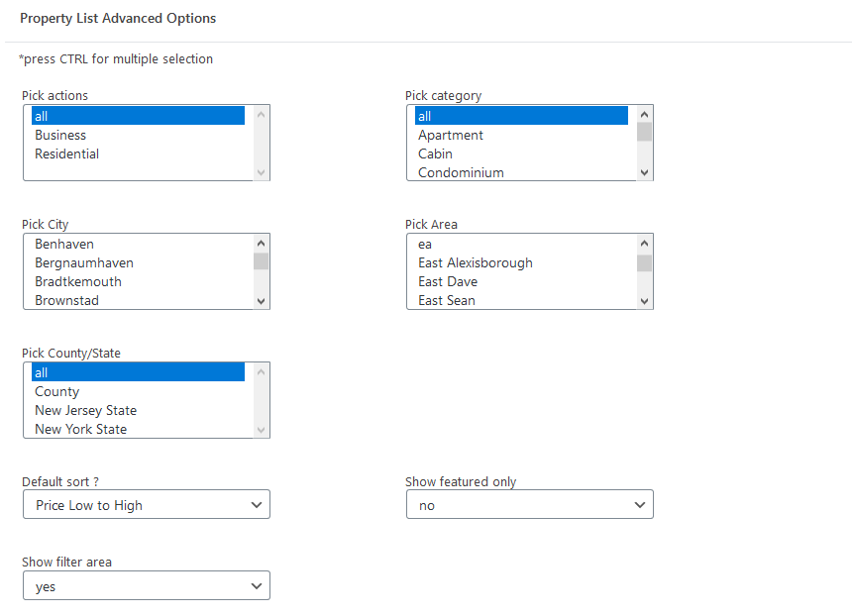Viewport: 852px width, 616px height.
Task: Choose Cabin in Pick category list
Action: [x=522, y=154]
